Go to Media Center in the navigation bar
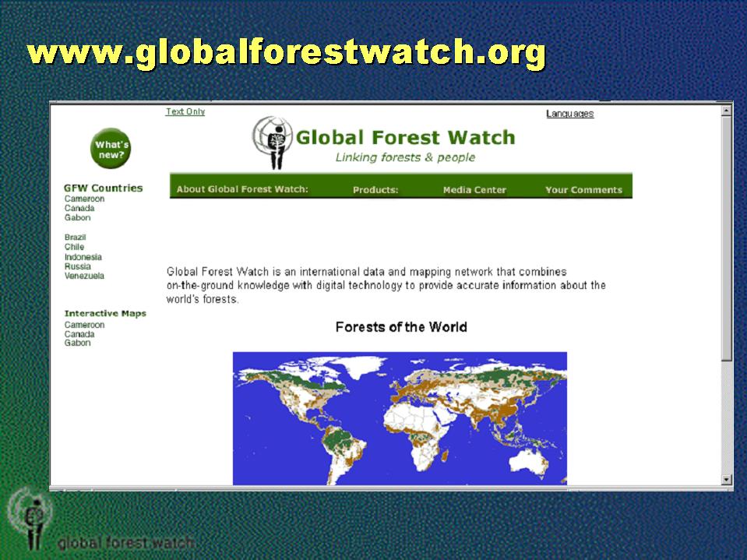Viewport: 747px width, 560px height. pos(474,189)
